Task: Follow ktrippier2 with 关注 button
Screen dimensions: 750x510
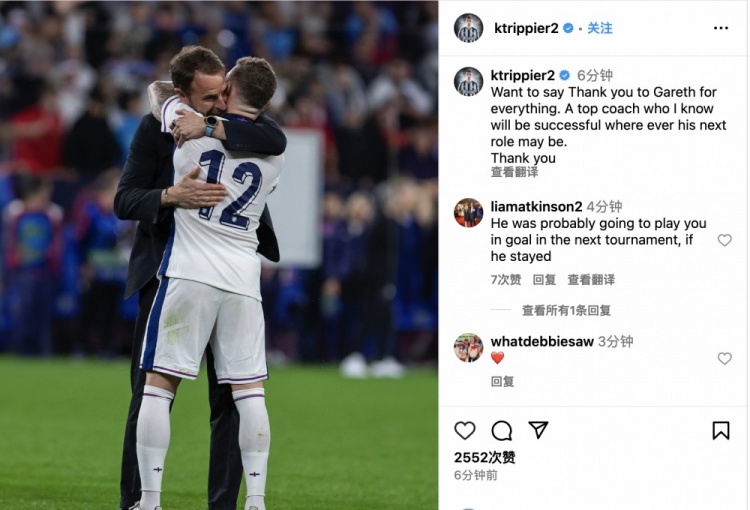Action: click(x=600, y=28)
